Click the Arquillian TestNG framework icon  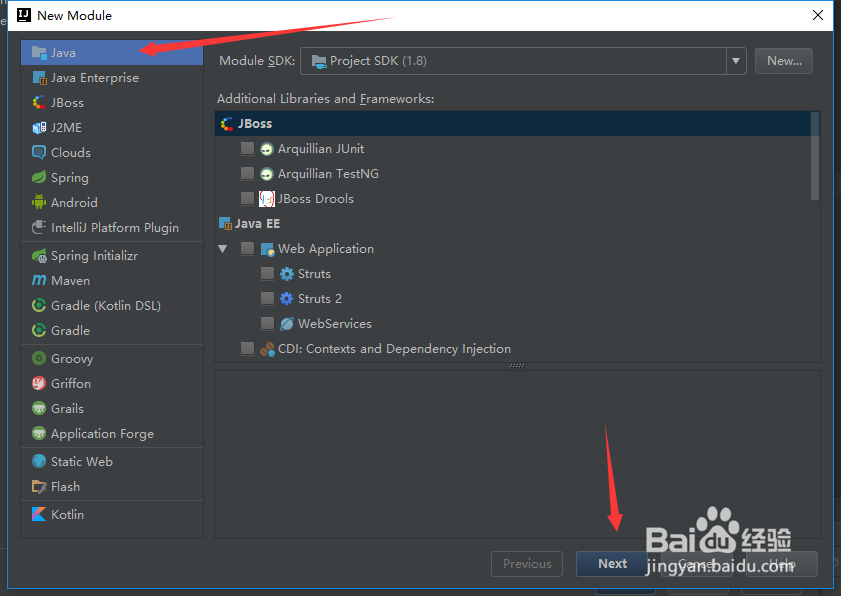click(267, 174)
